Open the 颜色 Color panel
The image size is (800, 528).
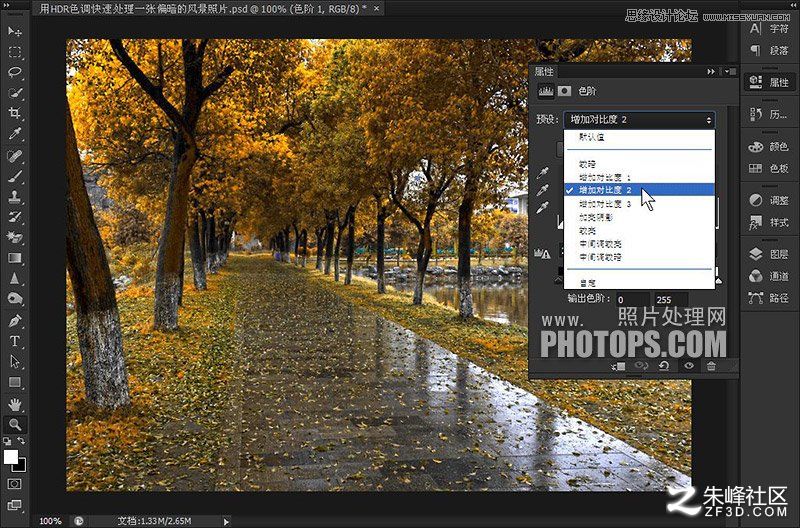[x=769, y=147]
